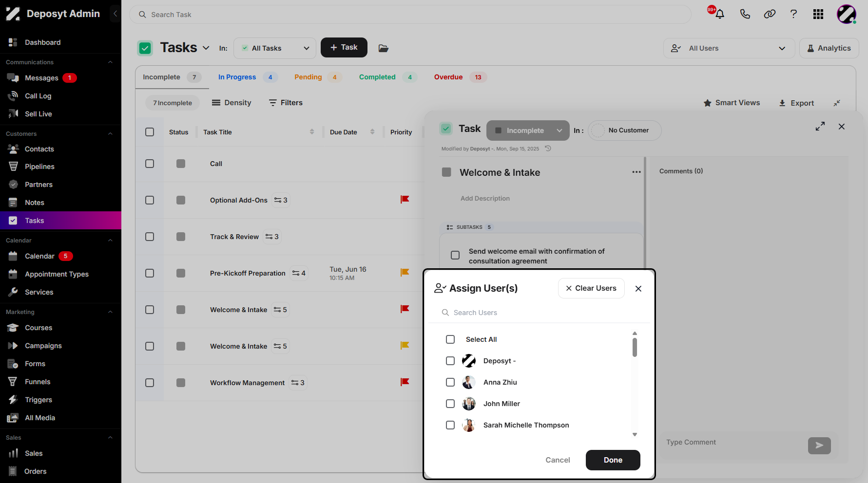The width and height of the screenshot is (868, 483).
Task: View task modification history icon
Action: 548,149
